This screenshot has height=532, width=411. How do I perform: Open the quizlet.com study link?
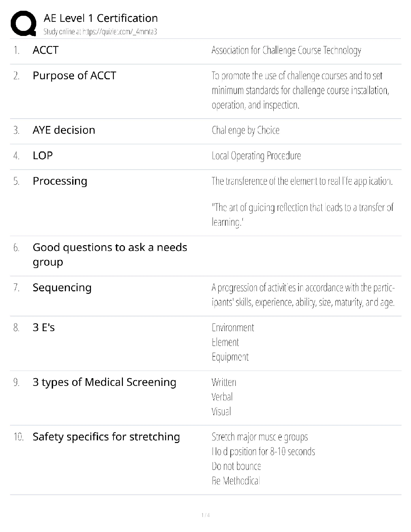click(x=100, y=32)
